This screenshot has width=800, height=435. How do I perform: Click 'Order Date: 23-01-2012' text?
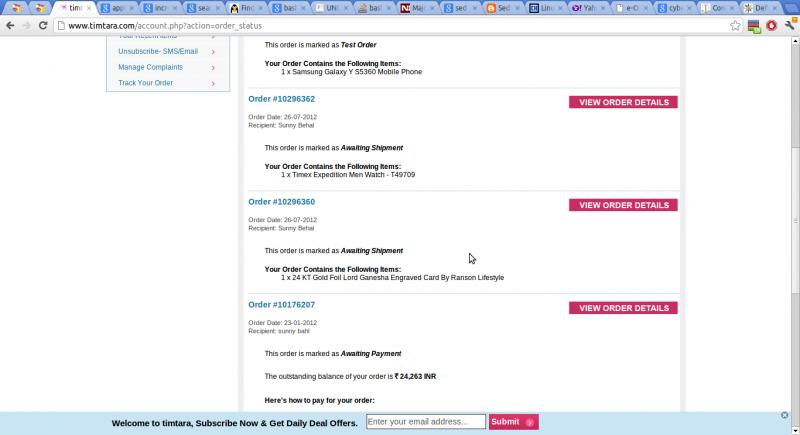coord(282,323)
